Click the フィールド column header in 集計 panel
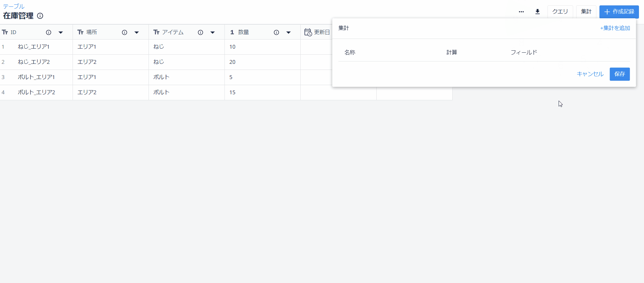Viewport: 644px width, 283px height. (x=524, y=52)
